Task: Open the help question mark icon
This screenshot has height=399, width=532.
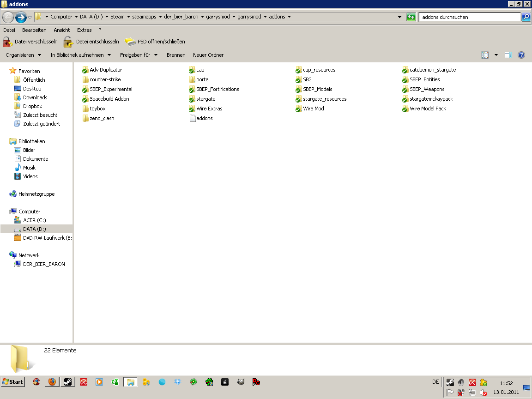Action: pos(521,55)
